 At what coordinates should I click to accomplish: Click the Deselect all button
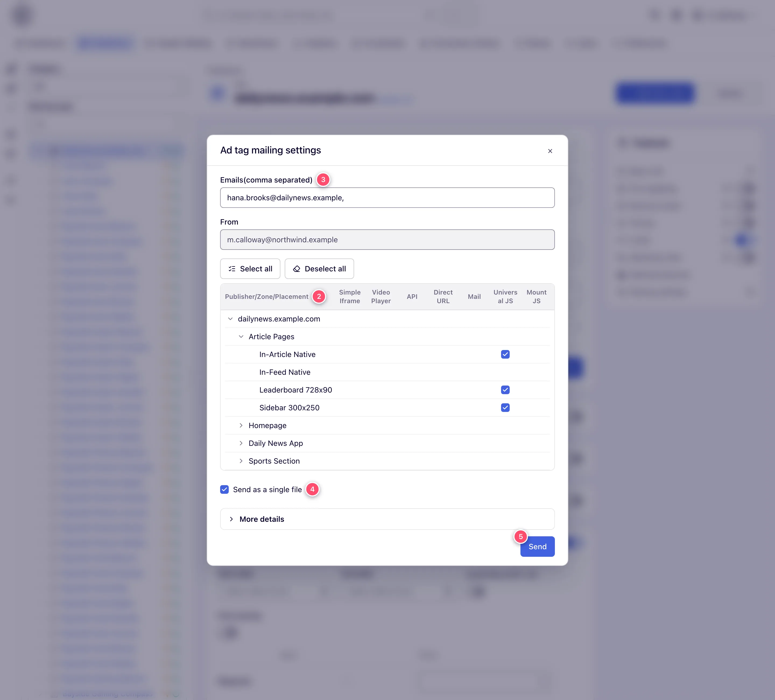tap(319, 269)
